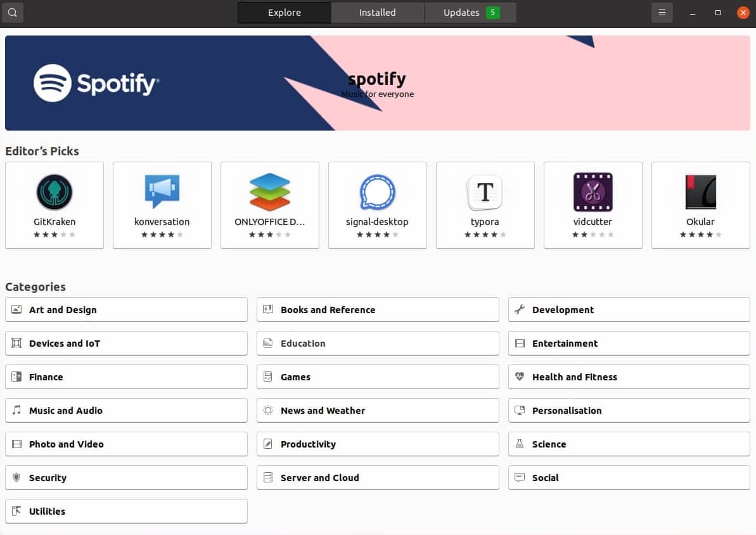Click the Okular app icon
The height and width of the screenshot is (535, 756).
point(701,192)
